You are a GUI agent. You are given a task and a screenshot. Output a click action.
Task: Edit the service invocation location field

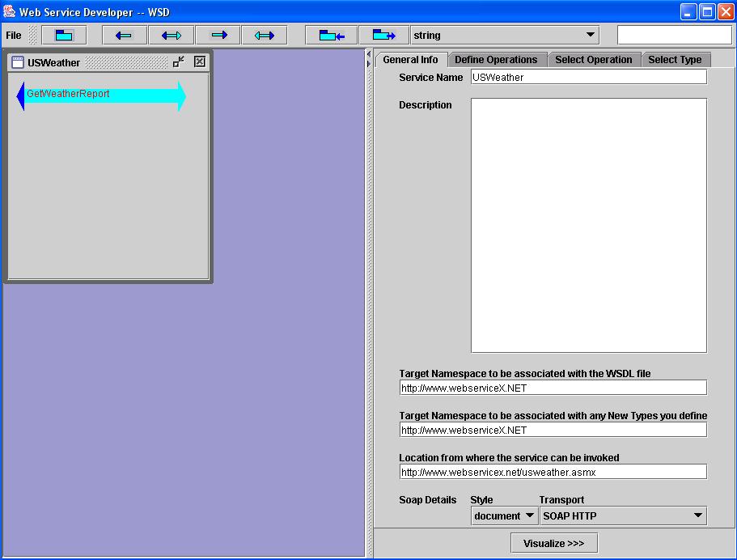click(553, 472)
